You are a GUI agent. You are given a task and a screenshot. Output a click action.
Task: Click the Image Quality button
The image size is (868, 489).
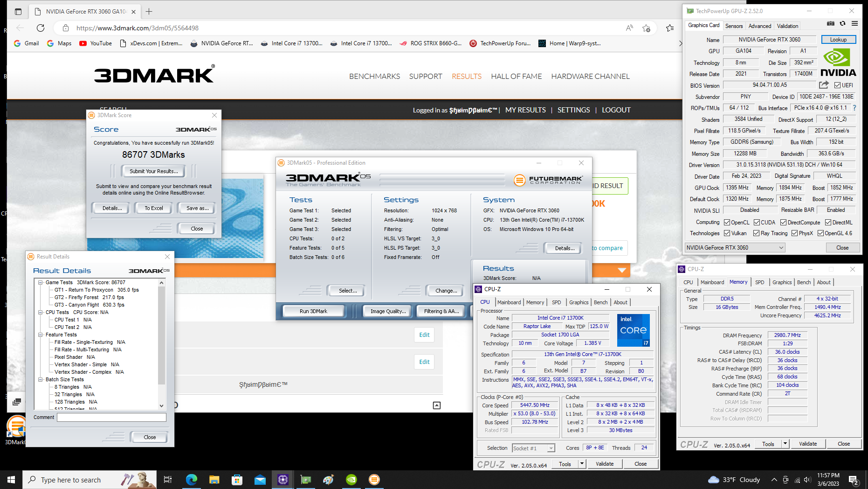(388, 311)
